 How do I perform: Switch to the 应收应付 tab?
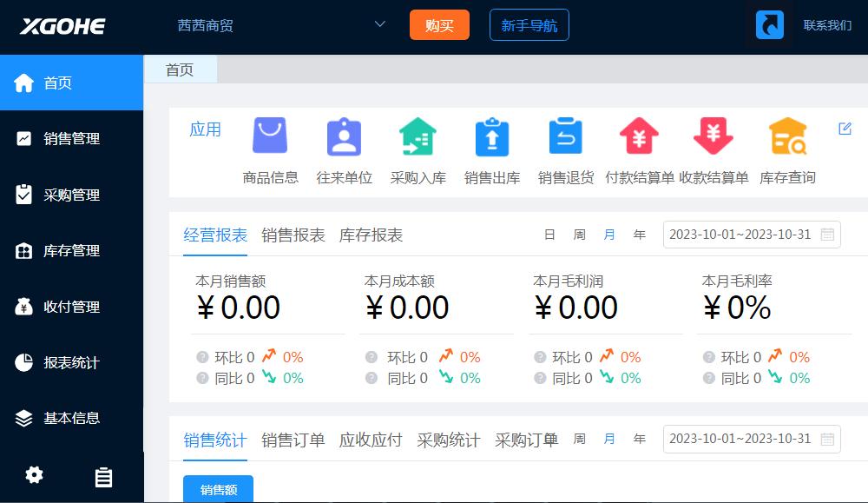coord(371,440)
